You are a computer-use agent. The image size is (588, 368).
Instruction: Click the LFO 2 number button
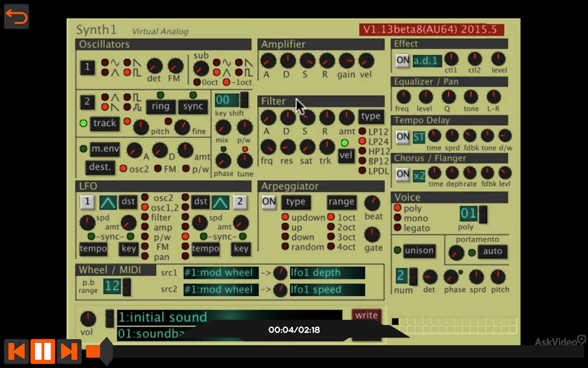pyautogui.click(x=240, y=202)
